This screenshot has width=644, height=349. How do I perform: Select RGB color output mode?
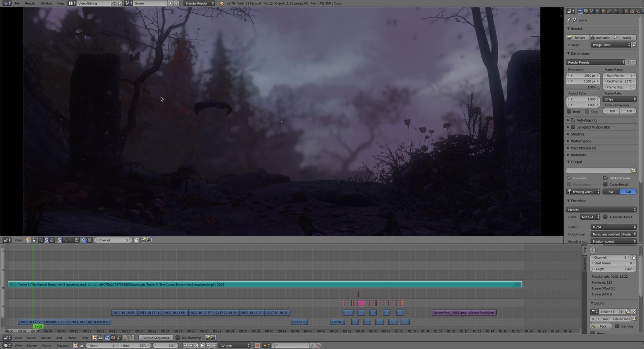628,192
